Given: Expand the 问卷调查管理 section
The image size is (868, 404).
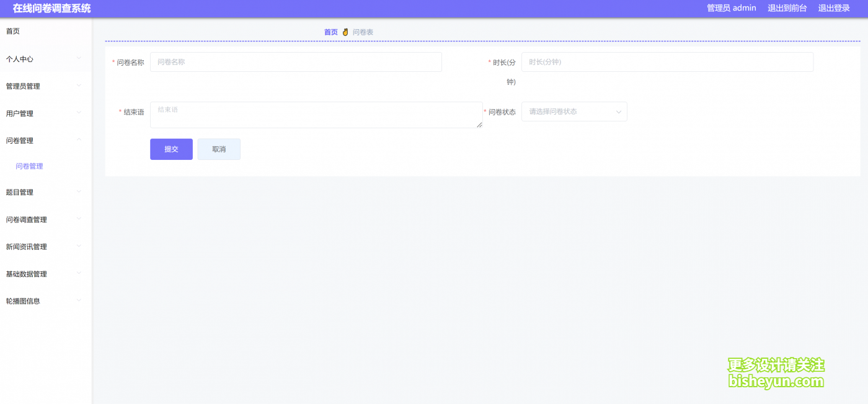Looking at the screenshot, I should coord(26,219).
